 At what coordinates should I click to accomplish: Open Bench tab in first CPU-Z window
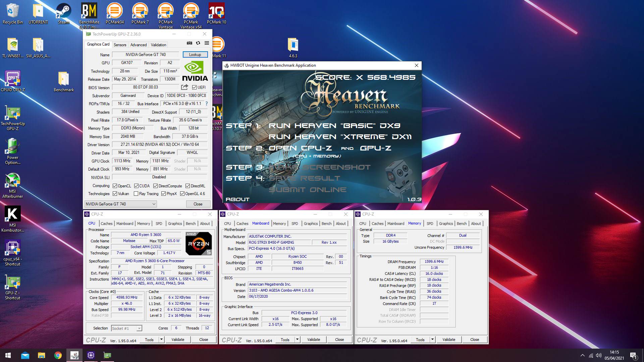tap(191, 224)
